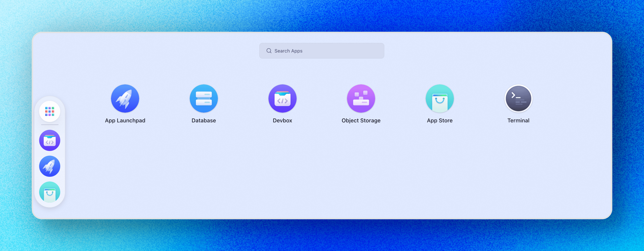This screenshot has width=644, height=251.
Task: Open the rocket App Launchpad icon in dock
Action: (x=50, y=166)
